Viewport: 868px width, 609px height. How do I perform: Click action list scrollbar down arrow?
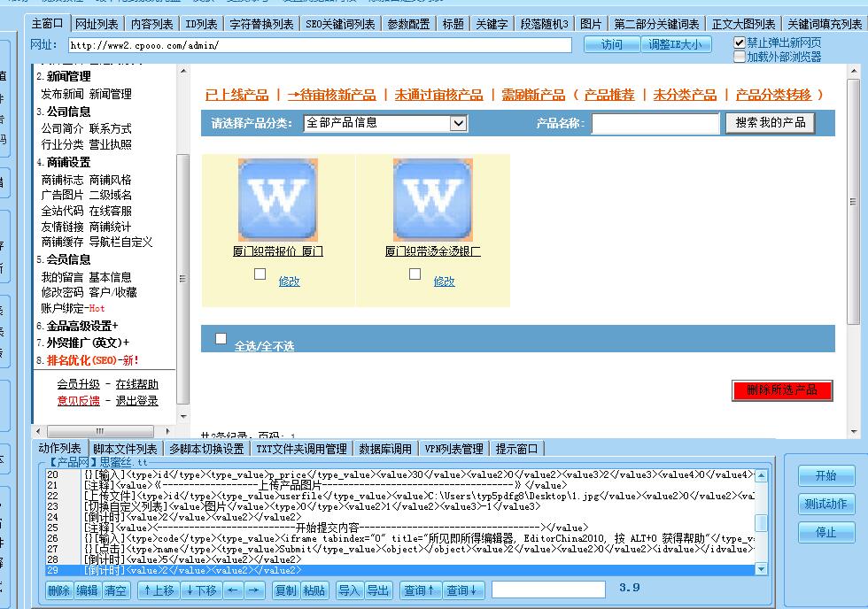(761, 568)
